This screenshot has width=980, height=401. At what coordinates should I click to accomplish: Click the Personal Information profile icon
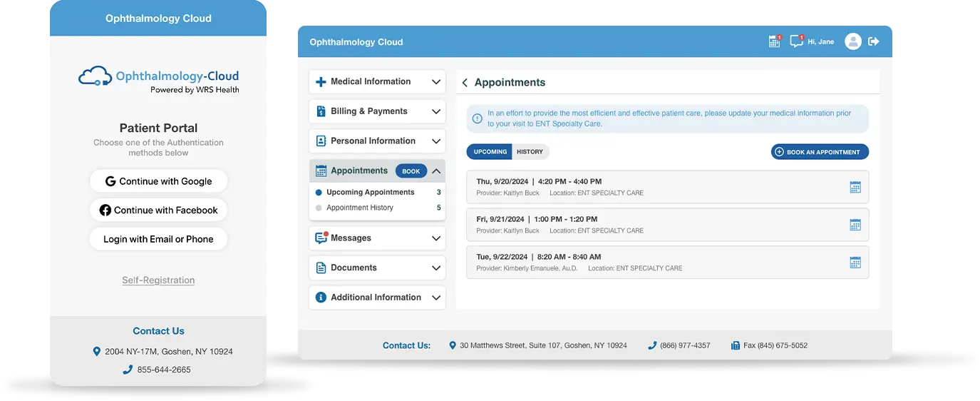(x=321, y=141)
